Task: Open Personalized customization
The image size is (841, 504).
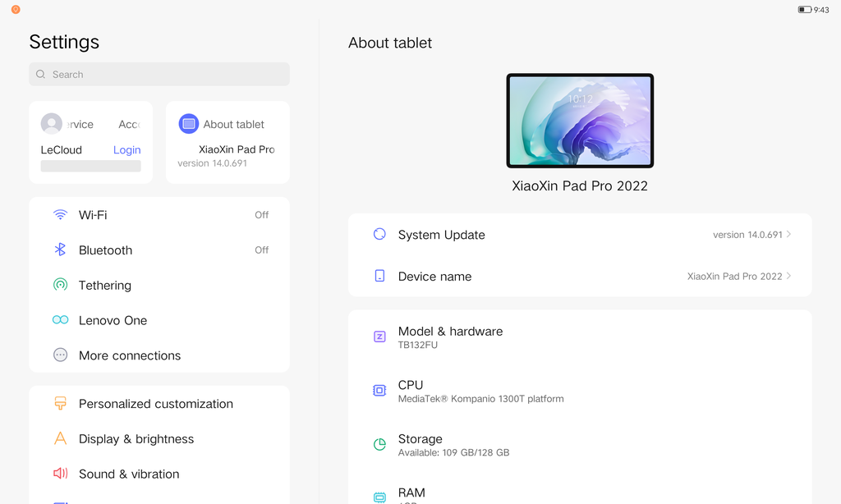Action: pos(159,403)
